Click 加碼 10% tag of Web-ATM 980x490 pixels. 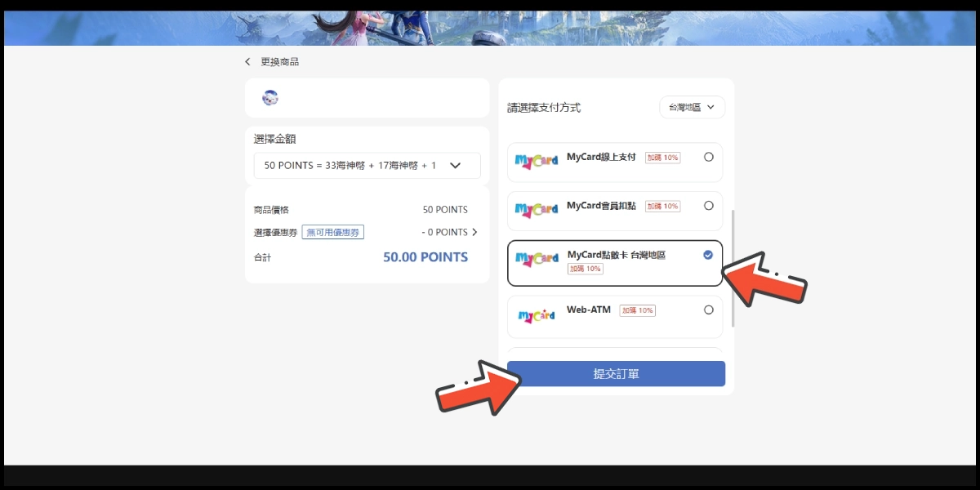click(637, 310)
